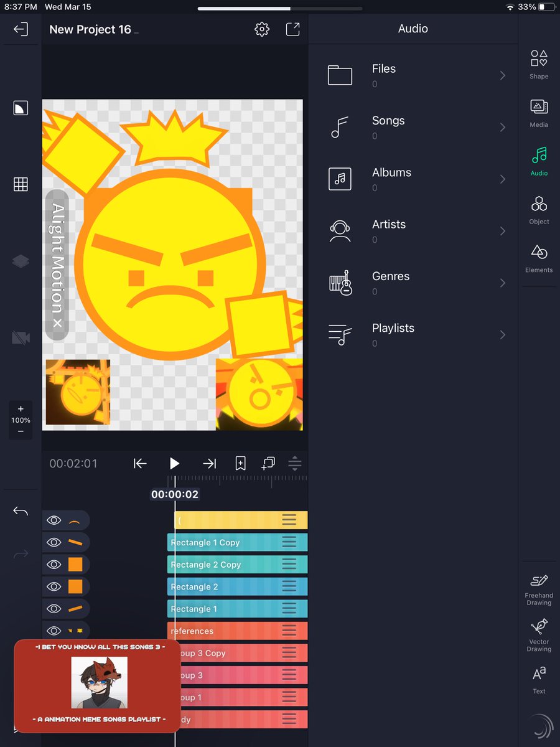Screen dimensions: 560x747
Task: Jump to the timeline end
Action: [210, 463]
